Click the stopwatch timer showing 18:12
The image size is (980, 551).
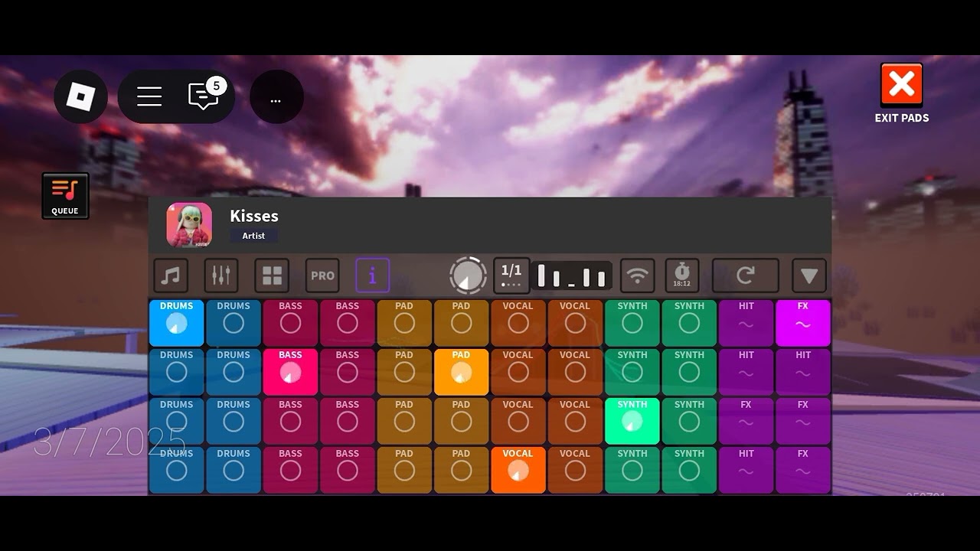click(681, 275)
